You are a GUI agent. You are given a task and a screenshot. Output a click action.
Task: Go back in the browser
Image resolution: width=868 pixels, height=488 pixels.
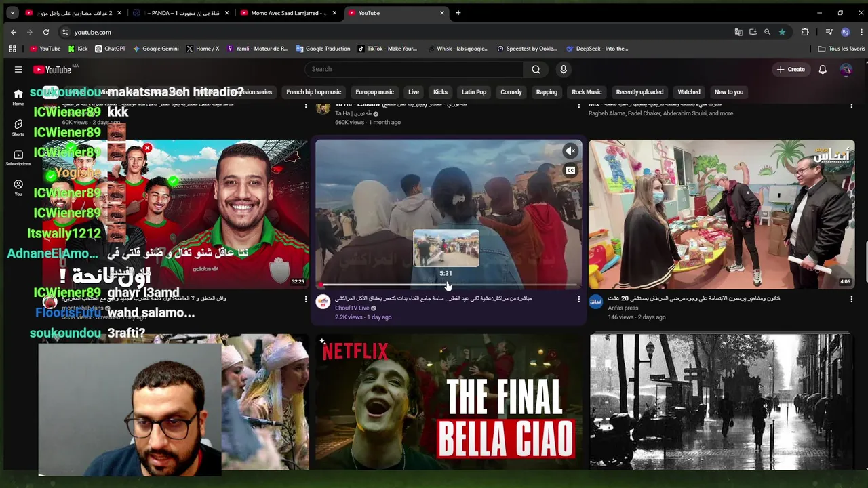point(14,32)
